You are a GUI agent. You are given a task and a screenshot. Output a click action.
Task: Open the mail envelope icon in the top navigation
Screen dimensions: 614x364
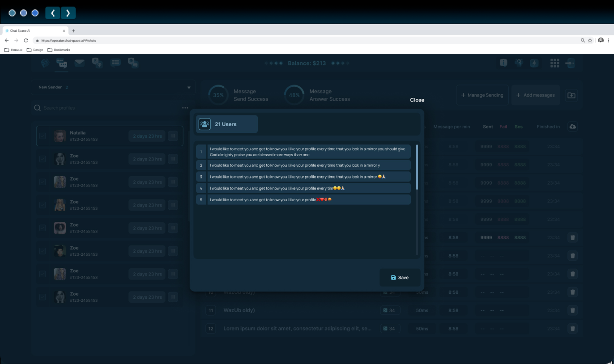tap(80, 63)
